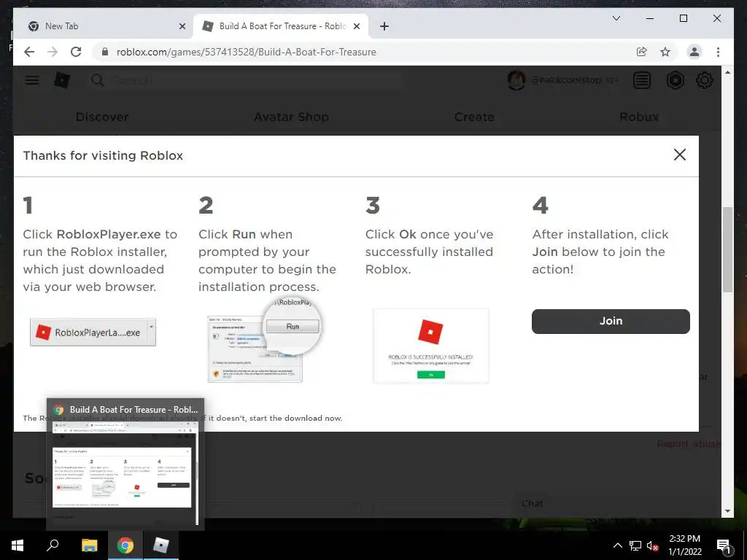Close the 'Thanks for visiting Roblox' dialog
Screen dimensions: 747x560
(679, 155)
